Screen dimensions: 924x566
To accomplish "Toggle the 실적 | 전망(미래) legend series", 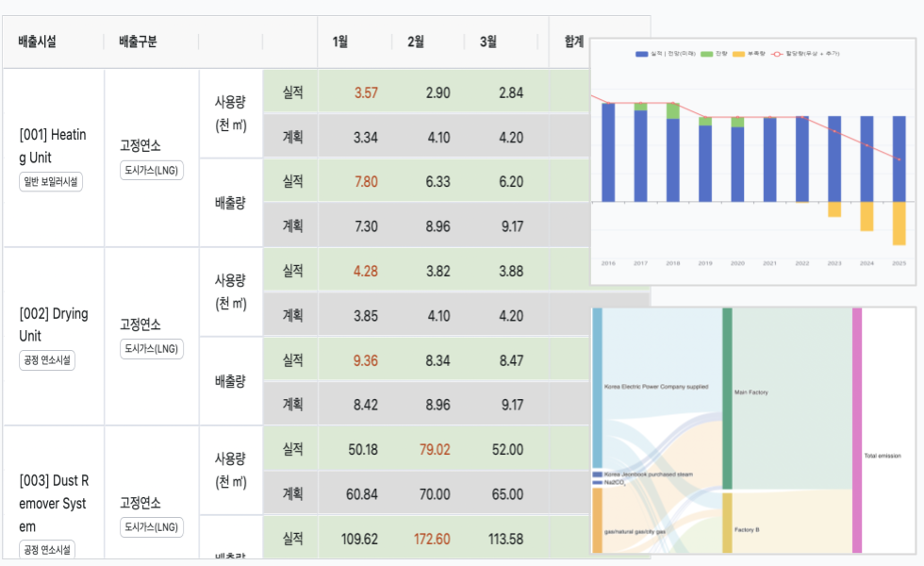I will pyautogui.click(x=666, y=54).
